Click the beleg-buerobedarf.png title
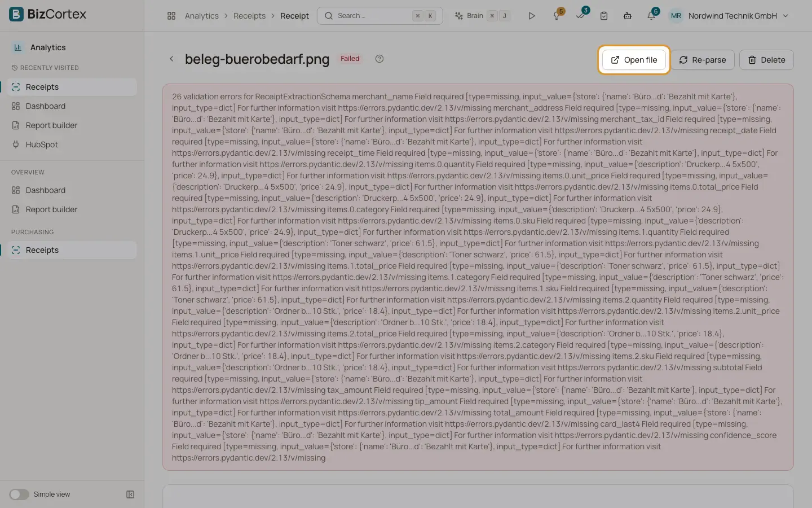This screenshot has height=508, width=812. pos(257,59)
